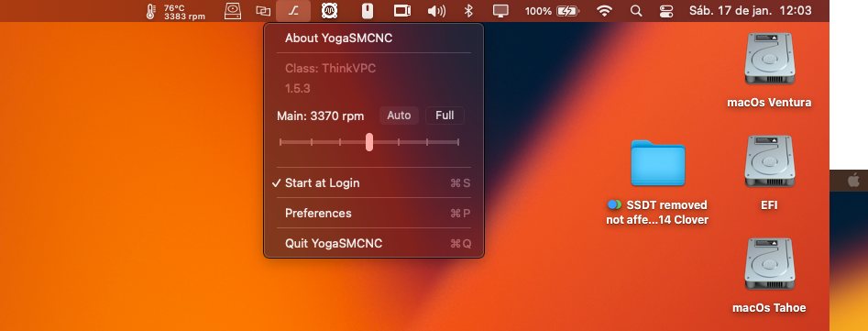The image size is (868, 331).
Task: Click the Apple logo at right edge
Action: [x=853, y=180]
